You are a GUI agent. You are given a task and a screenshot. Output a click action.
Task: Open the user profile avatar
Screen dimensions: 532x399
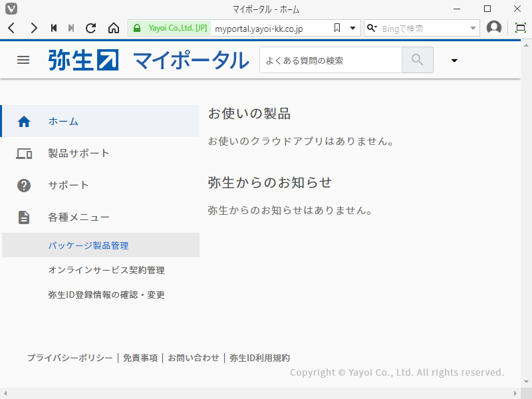pyautogui.click(x=494, y=28)
